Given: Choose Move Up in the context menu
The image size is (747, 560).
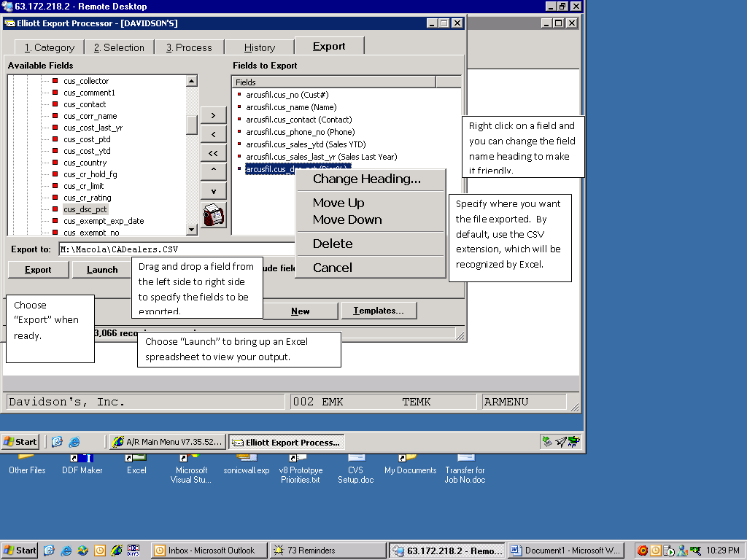Looking at the screenshot, I should tap(338, 203).
